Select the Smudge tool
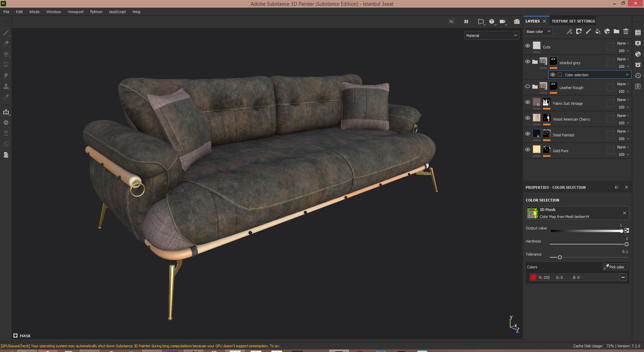Screen dimensions: 644x352 (x=6, y=75)
